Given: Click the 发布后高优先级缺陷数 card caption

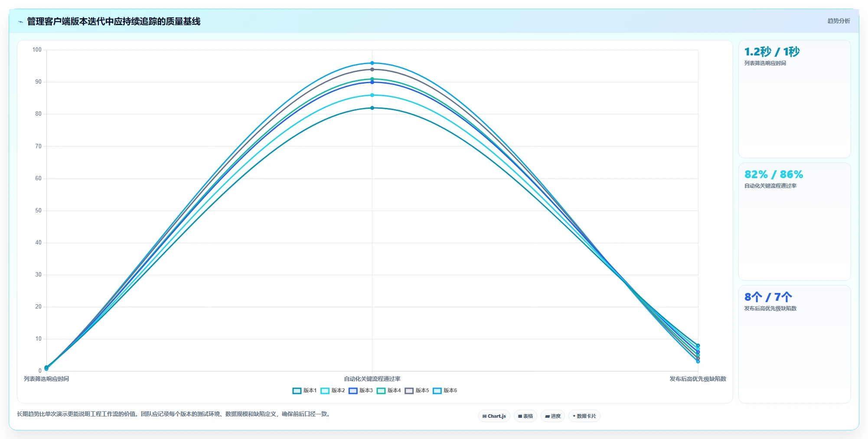Looking at the screenshot, I should 770,309.
